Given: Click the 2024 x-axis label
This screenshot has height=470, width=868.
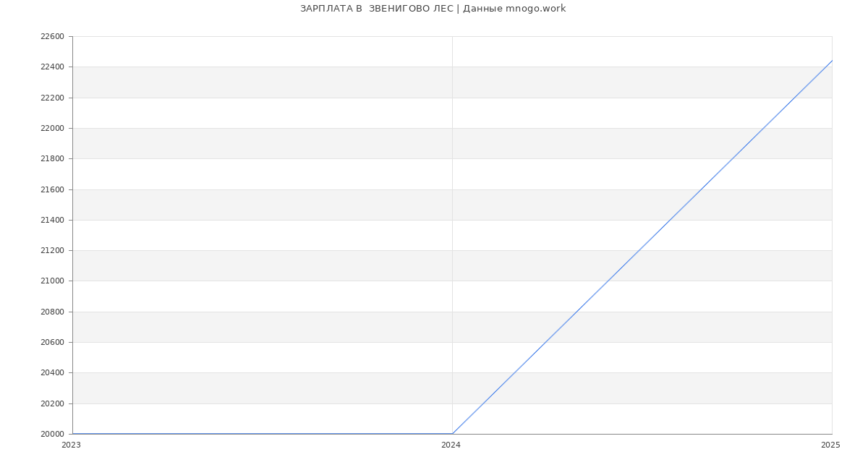Looking at the screenshot, I should click(x=451, y=445).
